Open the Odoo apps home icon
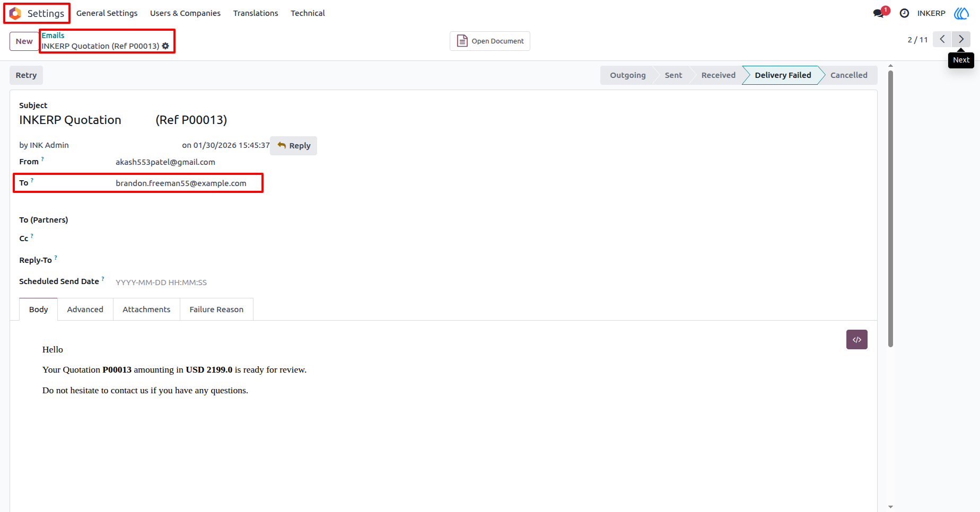Viewport: 980px width, 512px height. (15, 13)
